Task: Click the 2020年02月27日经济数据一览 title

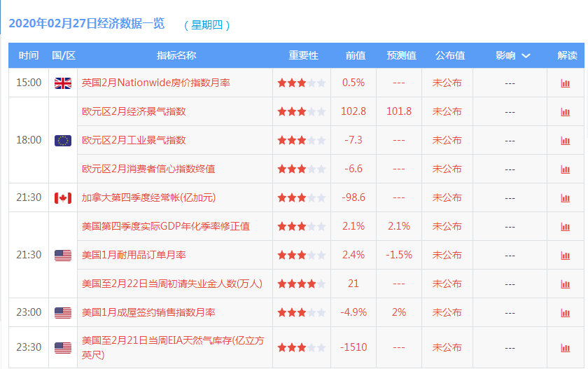Action: click(x=87, y=24)
